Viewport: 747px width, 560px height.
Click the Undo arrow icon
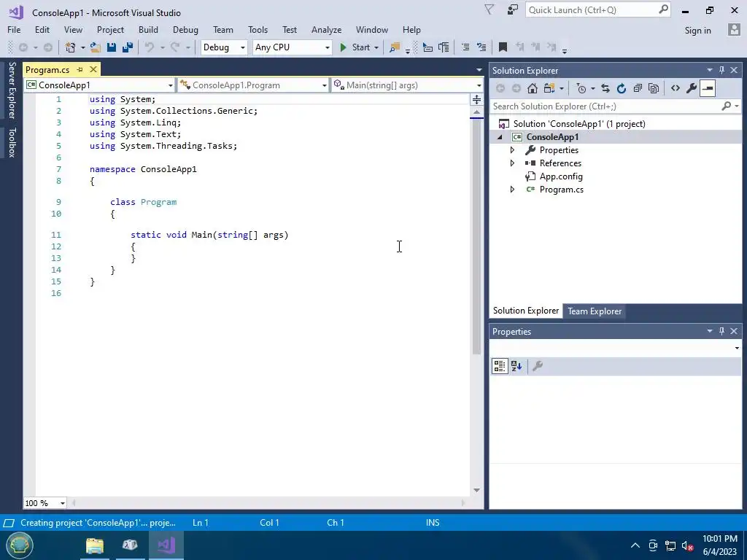coord(150,47)
